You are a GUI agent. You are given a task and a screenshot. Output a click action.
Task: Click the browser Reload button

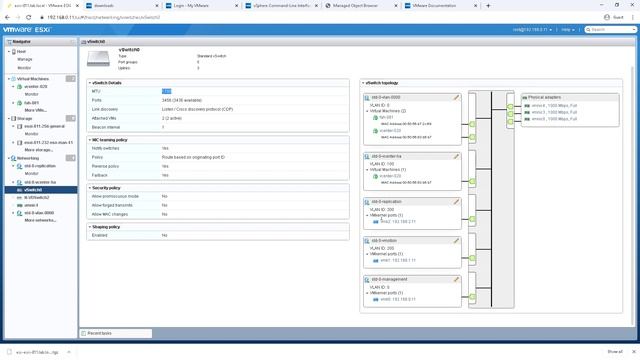tap(29, 18)
